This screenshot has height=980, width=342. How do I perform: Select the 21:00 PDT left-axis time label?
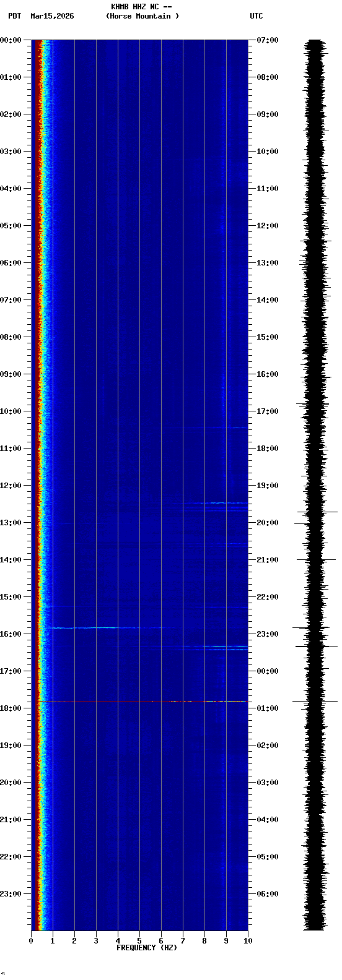click(x=11, y=820)
